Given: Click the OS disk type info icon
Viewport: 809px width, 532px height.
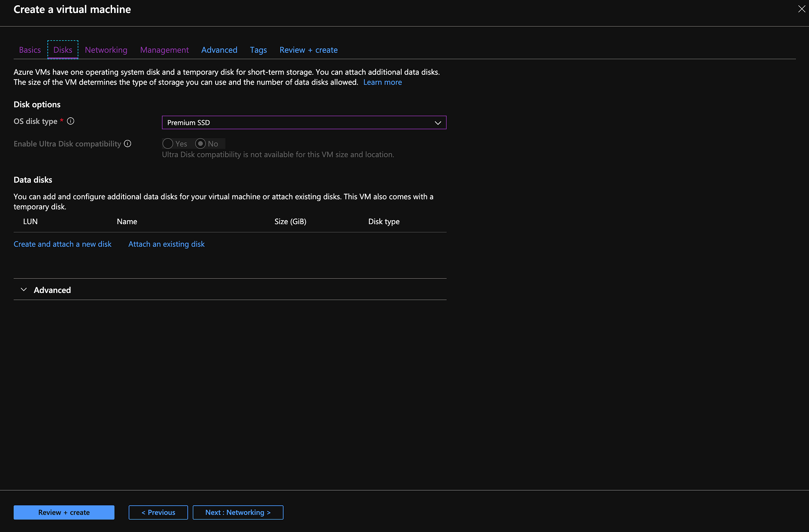Looking at the screenshot, I should [70, 121].
